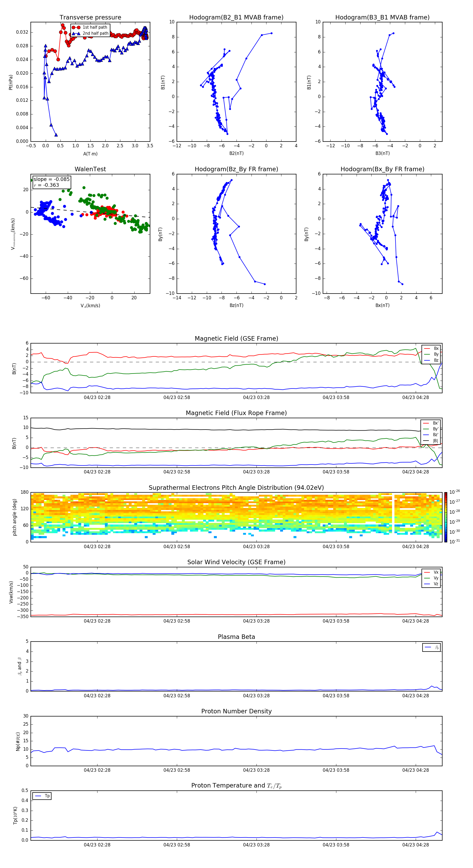Click the '10^-26' color bar label
473x868 pixels.
(x=454, y=492)
